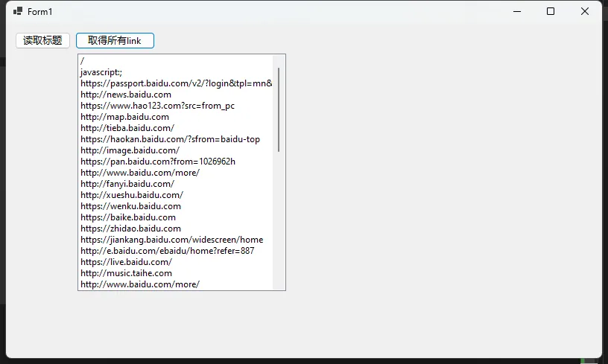This screenshot has width=608, height=364.
Task: Minimize the Form1 window
Action: (x=517, y=11)
